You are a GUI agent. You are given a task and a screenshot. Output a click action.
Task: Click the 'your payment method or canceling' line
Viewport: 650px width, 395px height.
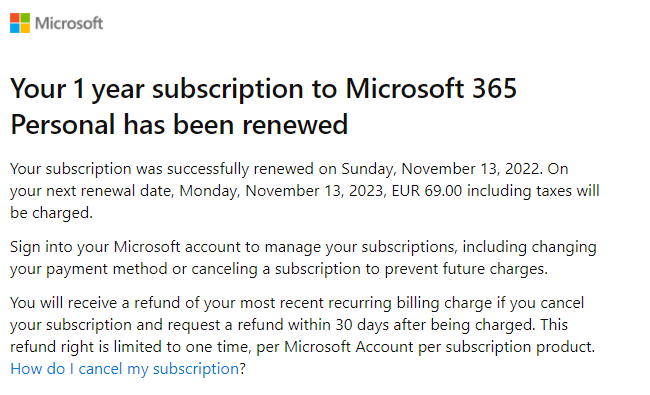click(x=279, y=269)
